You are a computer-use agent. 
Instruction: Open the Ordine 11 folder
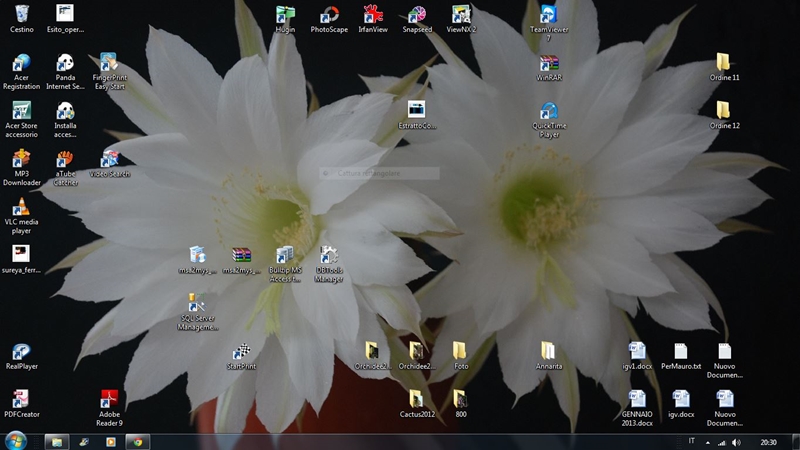coord(724,67)
